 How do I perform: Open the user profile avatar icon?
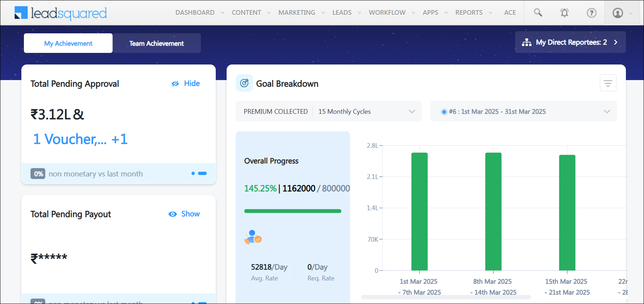tap(618, 13)
